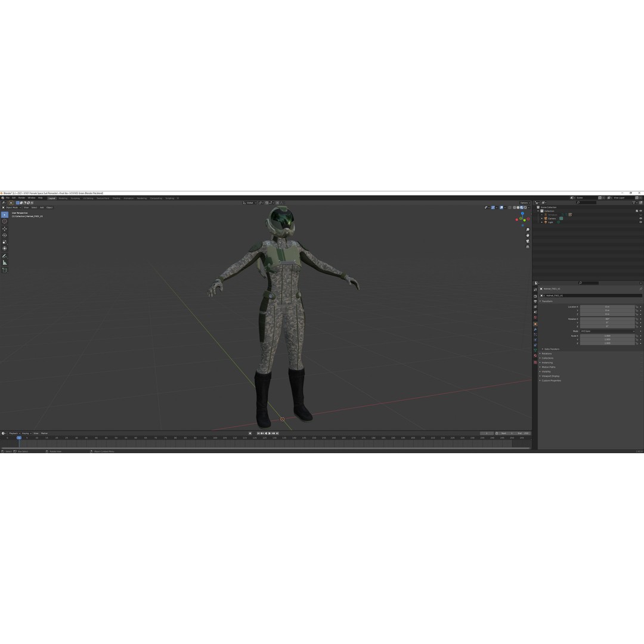Expand the Relations panel
644x644 pixels.
(546, 354)
